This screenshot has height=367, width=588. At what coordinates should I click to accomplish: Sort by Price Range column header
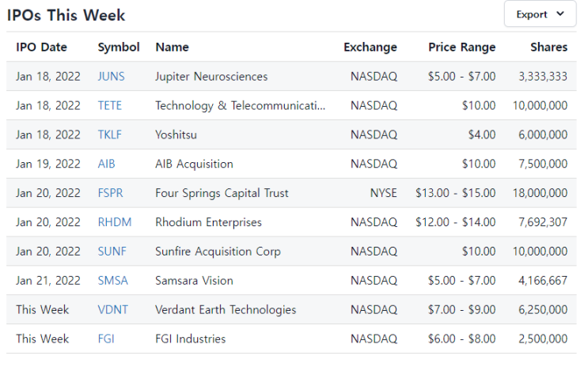[462, 47]
